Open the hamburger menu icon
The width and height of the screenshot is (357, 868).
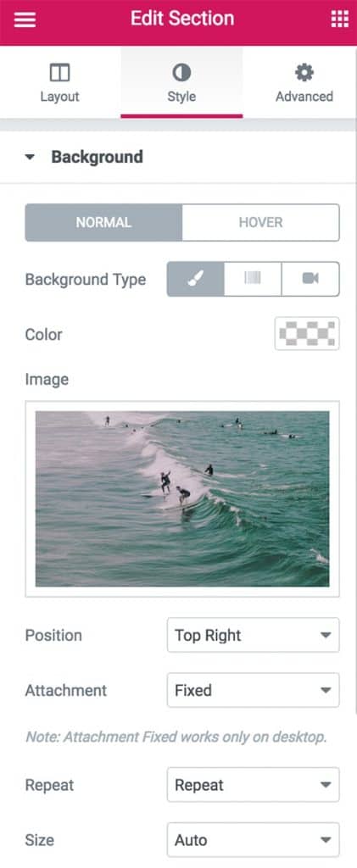(x=25, y=19)
